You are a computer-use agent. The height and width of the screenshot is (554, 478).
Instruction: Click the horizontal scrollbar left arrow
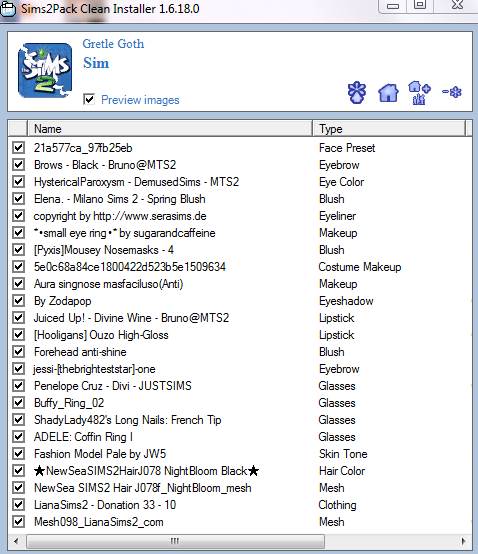(16, 541)
